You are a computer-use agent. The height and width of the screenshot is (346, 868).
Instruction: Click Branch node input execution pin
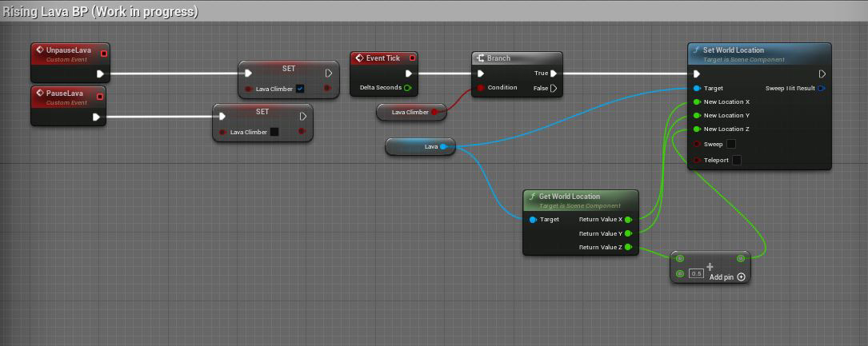pyautogui.click(x=481, y=74)
